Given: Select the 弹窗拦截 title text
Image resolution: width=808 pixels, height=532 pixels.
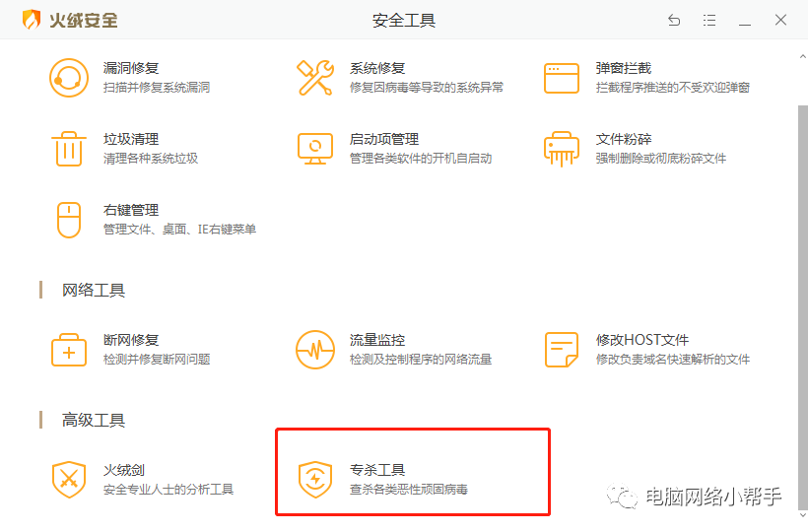Looking at the screenshot, I should coord(624,68).
